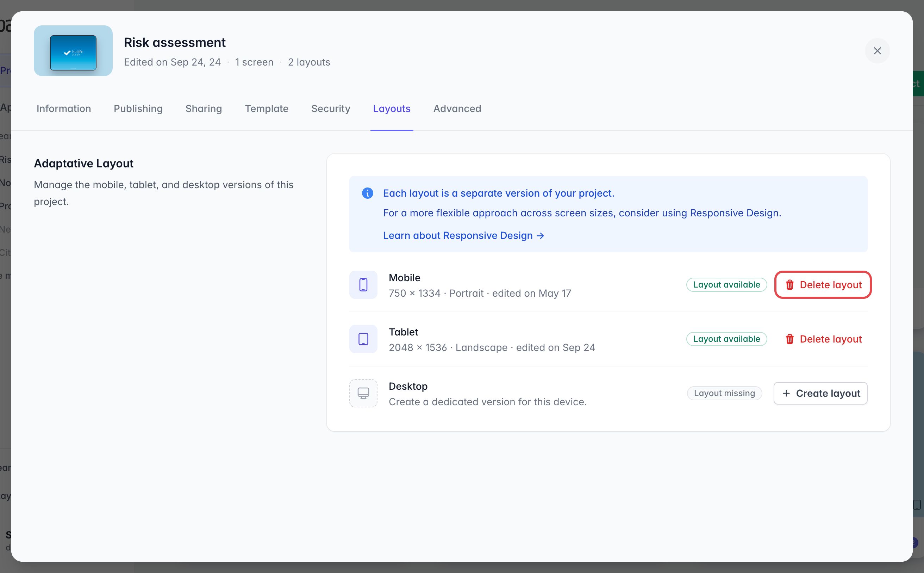Open the Publishing tab
The width and height of the screenshot is (924, 573).
[x=138, y=109]
